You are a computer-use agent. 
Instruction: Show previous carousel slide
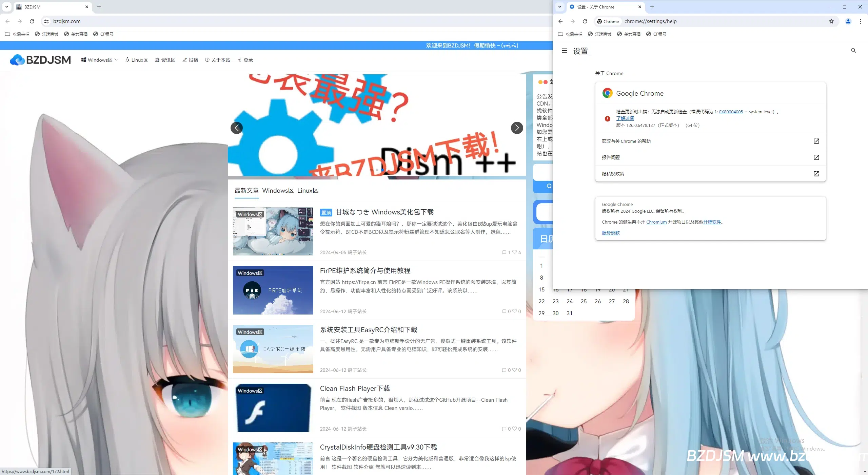[237, 128]
